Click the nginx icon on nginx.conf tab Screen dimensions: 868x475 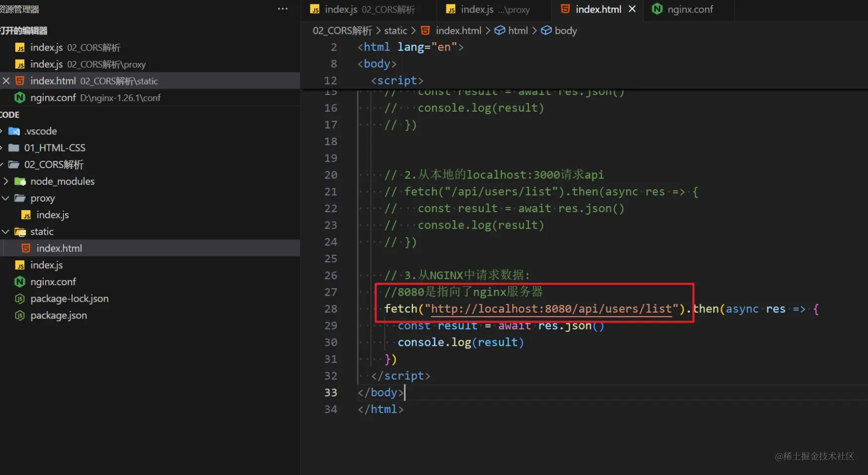(657, 9)
